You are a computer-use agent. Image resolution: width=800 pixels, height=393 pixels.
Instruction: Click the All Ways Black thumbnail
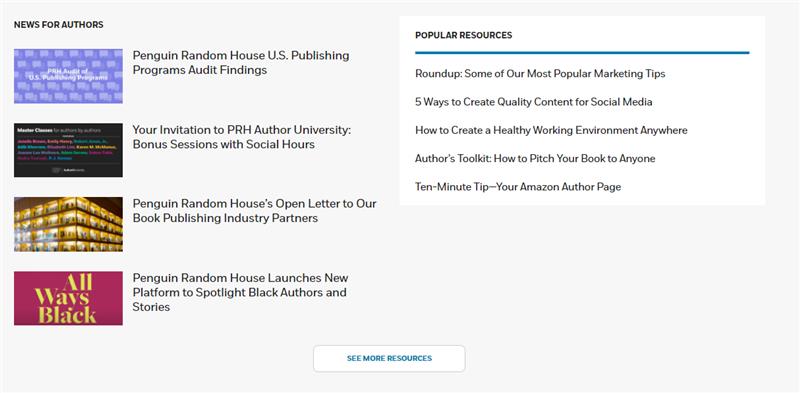pyautogui.click(x=68, y=298)
